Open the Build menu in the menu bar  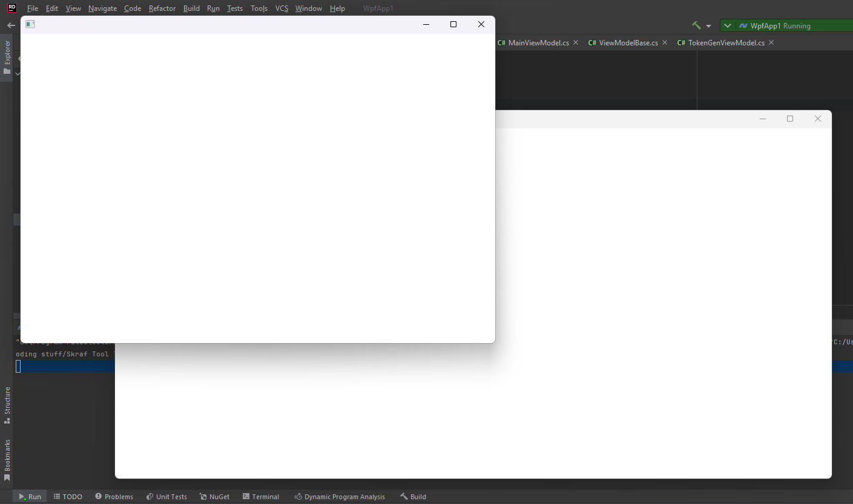tap(191, 8)
